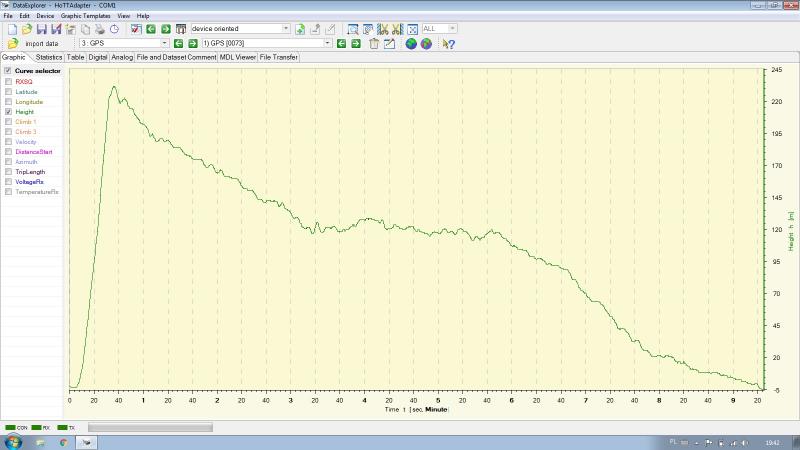Enable the Velocity curve checkbox
Screen dimensions: 800x450
tap(9, 142)
